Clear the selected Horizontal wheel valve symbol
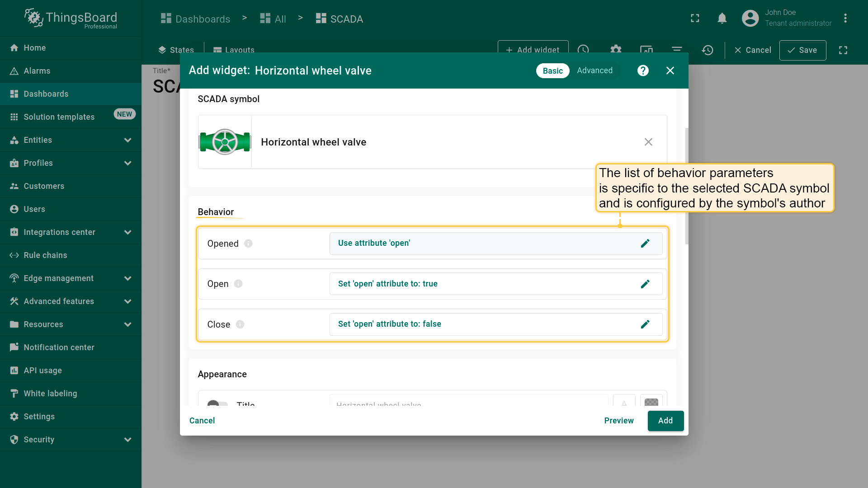The width and height of the screenshot is (868, 488). point(648,142)
